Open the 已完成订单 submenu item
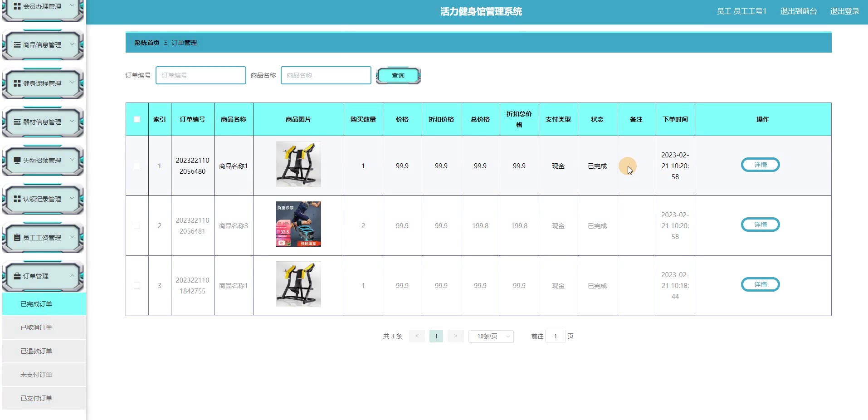This screenshot has width=868, height=420. point(44,304)
